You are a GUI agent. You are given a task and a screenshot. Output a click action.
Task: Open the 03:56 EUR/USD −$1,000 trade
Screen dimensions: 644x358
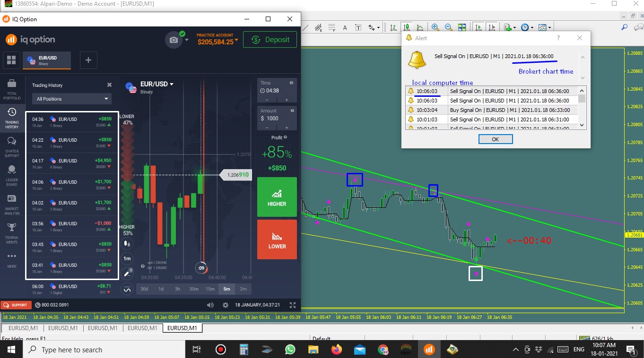point(72,226)
